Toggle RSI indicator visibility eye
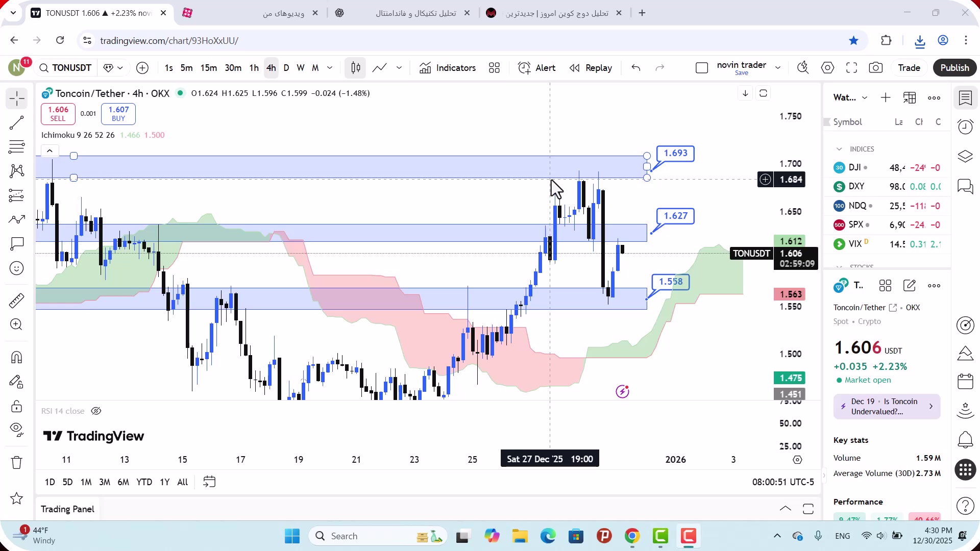Viewport: 980px width, 551px height. (x=96, y=411)
